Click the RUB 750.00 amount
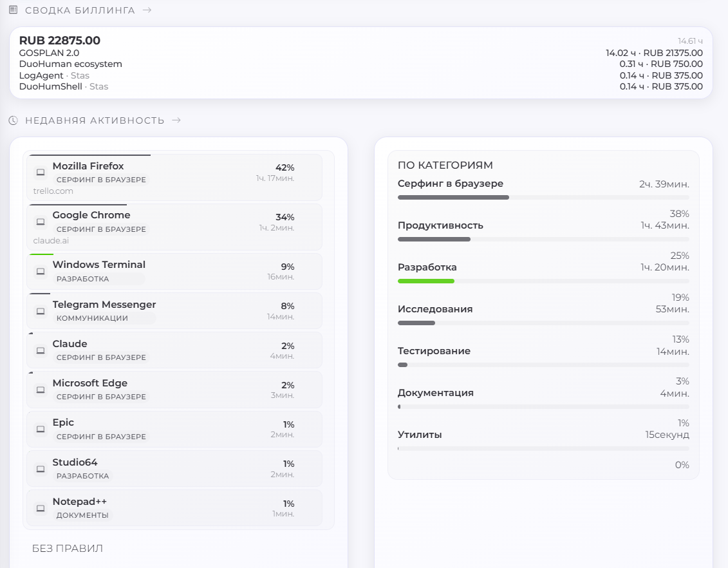The width and height of the screenshot is (728, 568). [x=677, y=64]
